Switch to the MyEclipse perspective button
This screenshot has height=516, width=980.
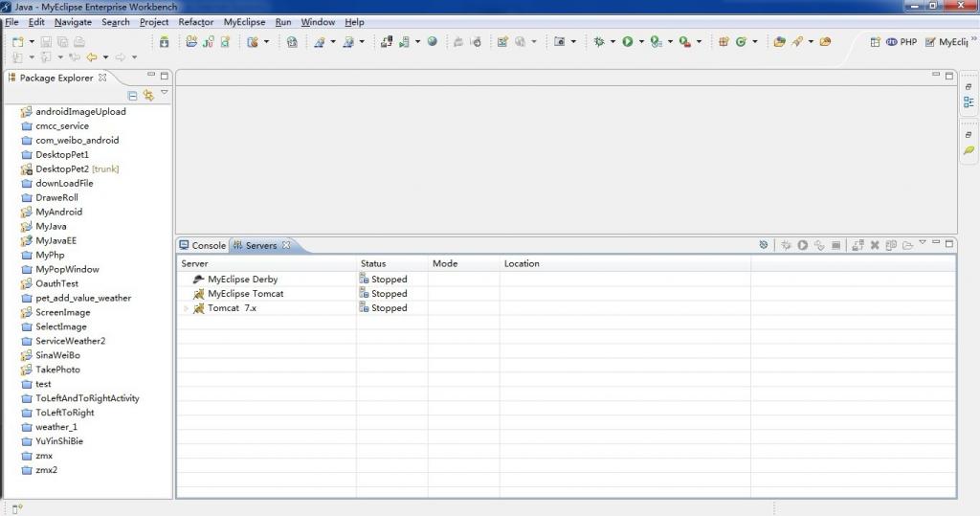click(x=947, y=42)
